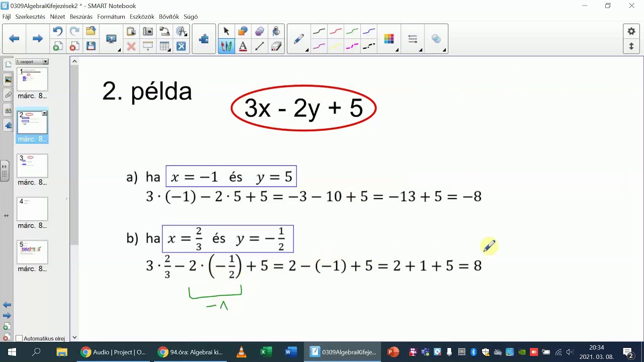The height and width of the screenshot is (362, 644).
Task: Open the Gallery sidebar tab
Action: pos(8,80)
